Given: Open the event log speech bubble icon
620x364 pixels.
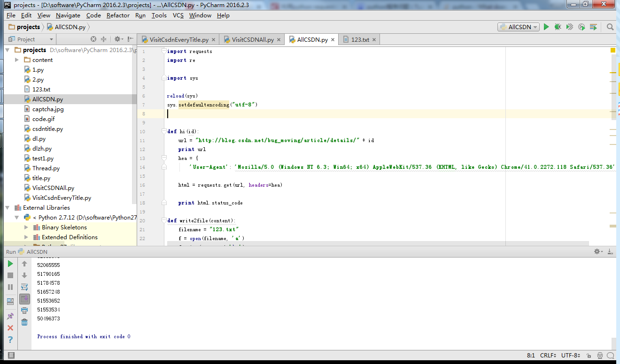Looking at the screenshot, I should pos(611,356).
